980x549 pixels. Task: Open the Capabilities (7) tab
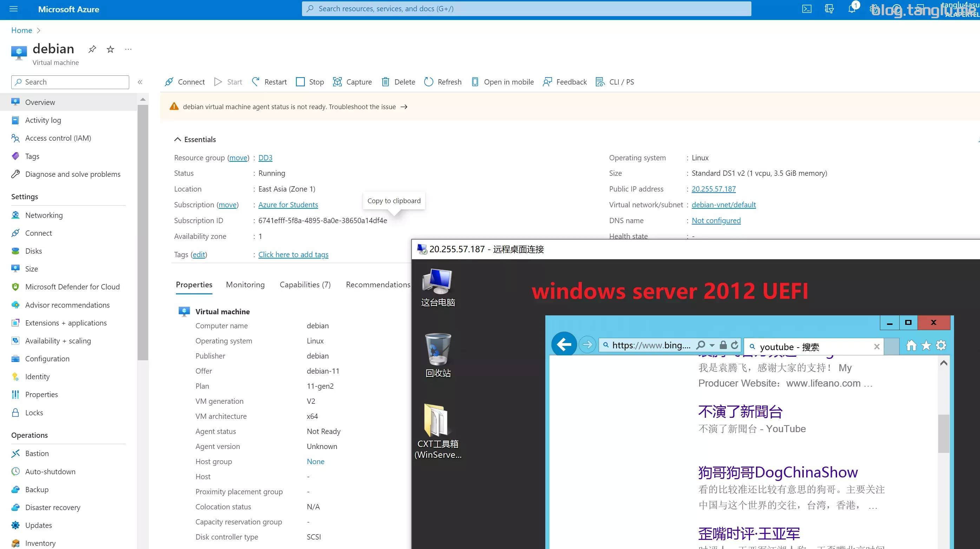(305, 284)
